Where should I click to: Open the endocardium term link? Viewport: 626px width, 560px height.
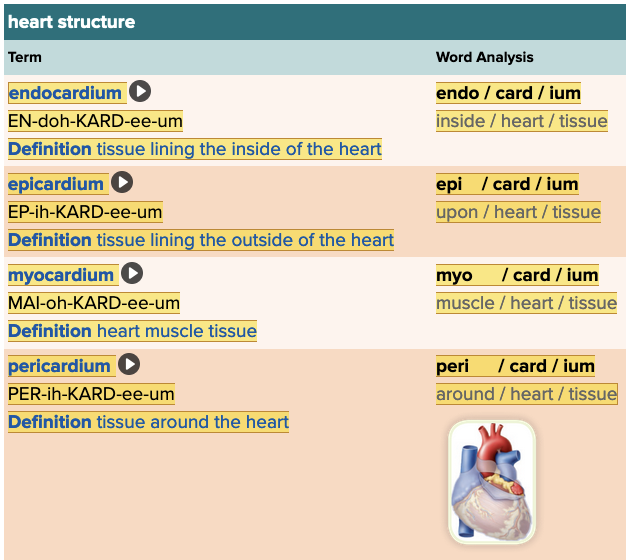[65, 93]
